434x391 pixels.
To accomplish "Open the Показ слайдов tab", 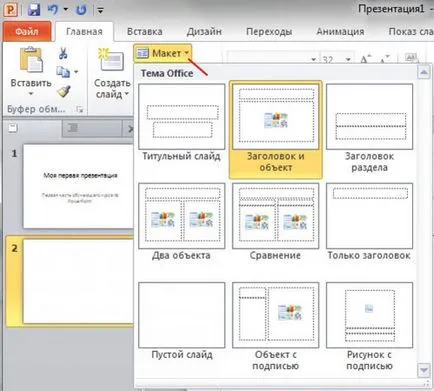I will click(x=411, y=32).
